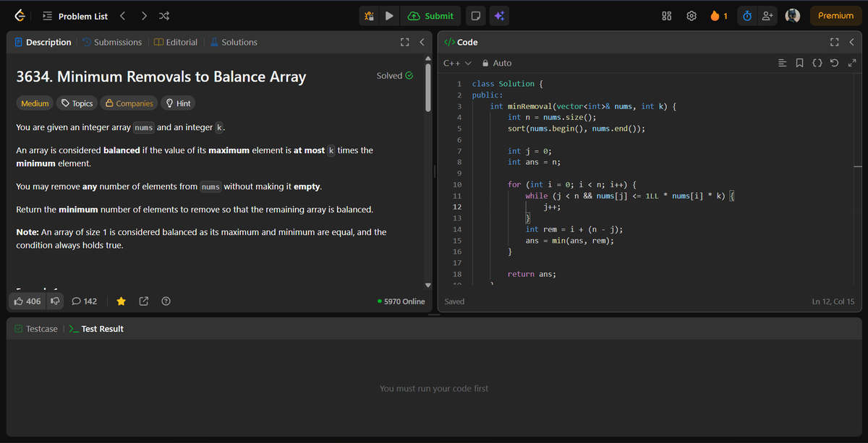Screen dimensions: 868x443
Task: Switch to the Description tab
Action: [43, 43]
